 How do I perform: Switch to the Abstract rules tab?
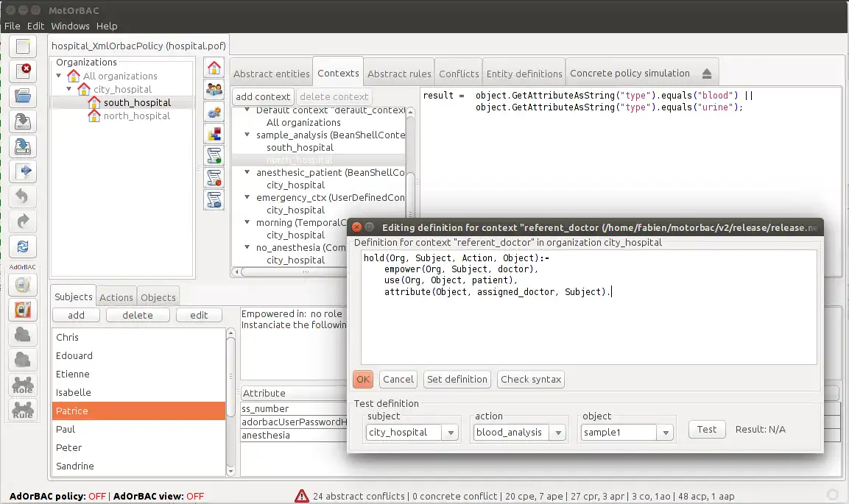399,74
